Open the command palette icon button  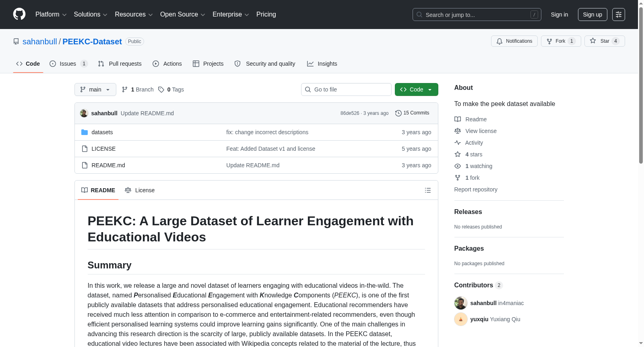coord(618,15)
